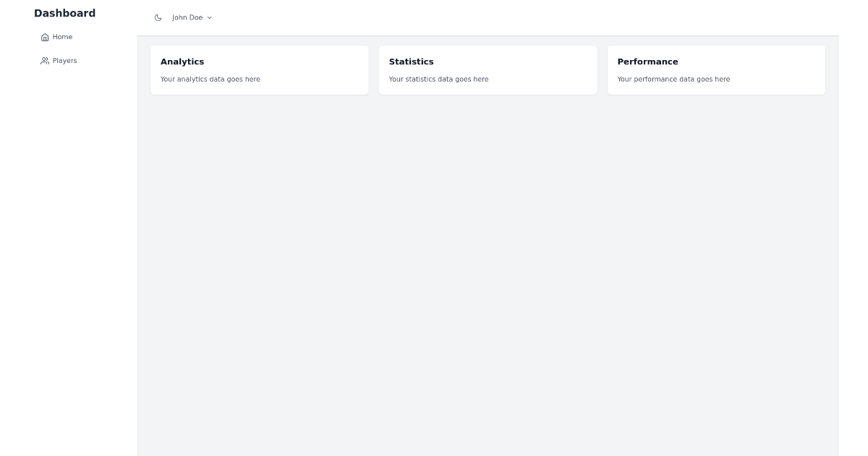Click the Statistics heading
This screenshot has height=456, width=868.
point(412,62)
